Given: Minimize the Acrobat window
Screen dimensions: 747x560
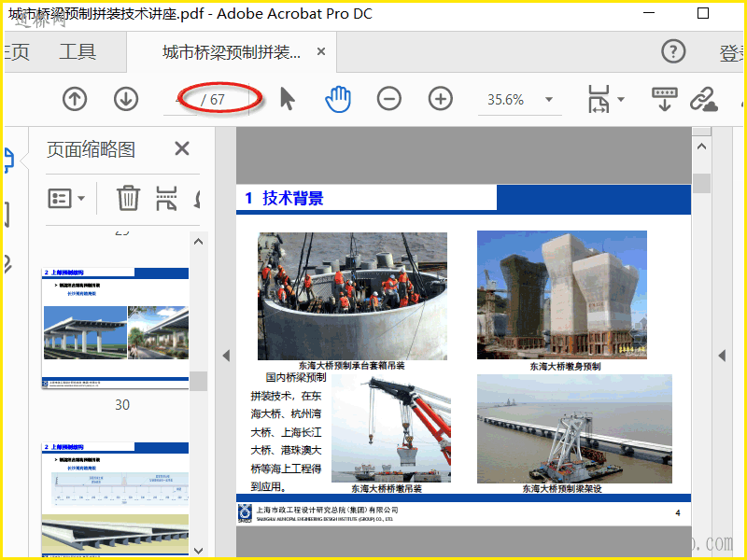Looking at the screenshot, I should 649,13.
